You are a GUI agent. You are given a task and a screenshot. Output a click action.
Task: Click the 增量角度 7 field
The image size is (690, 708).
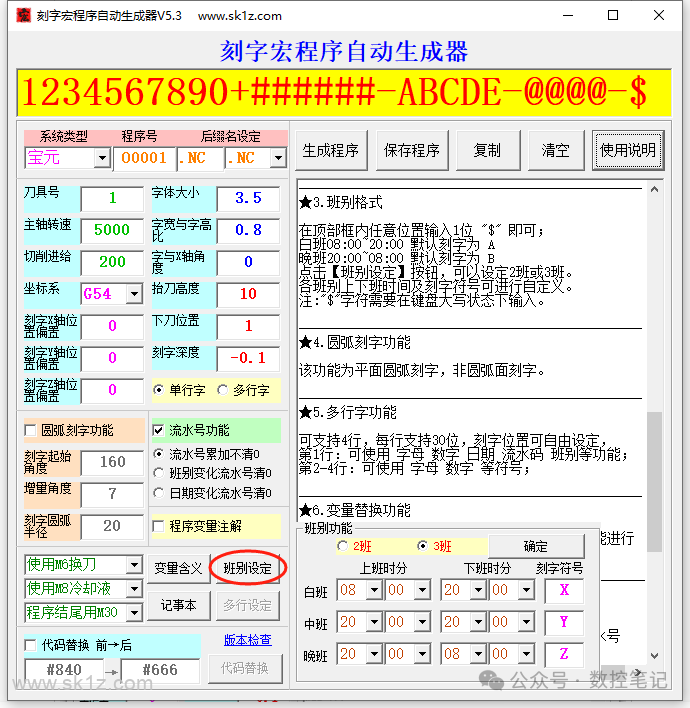click(x=112, y=494)
